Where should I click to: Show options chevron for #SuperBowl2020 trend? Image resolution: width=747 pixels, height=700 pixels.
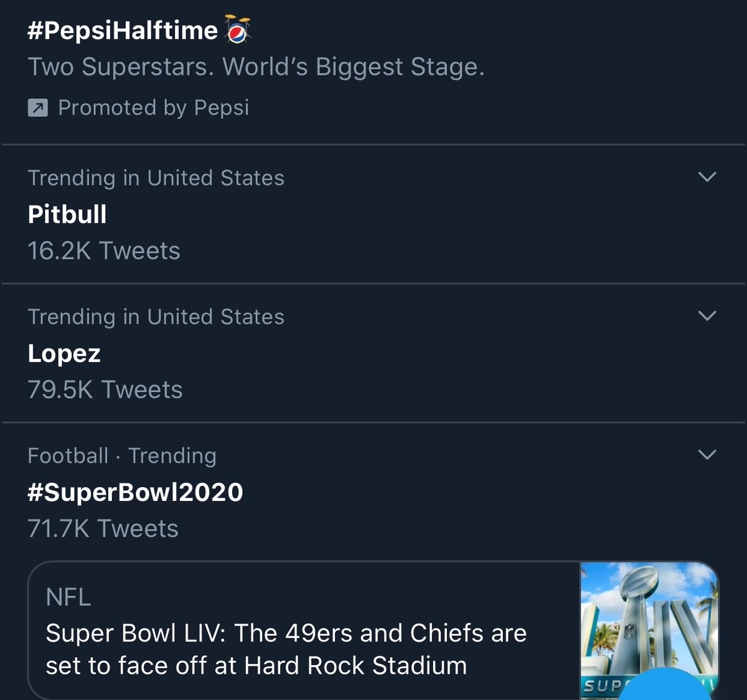(707, 455)
